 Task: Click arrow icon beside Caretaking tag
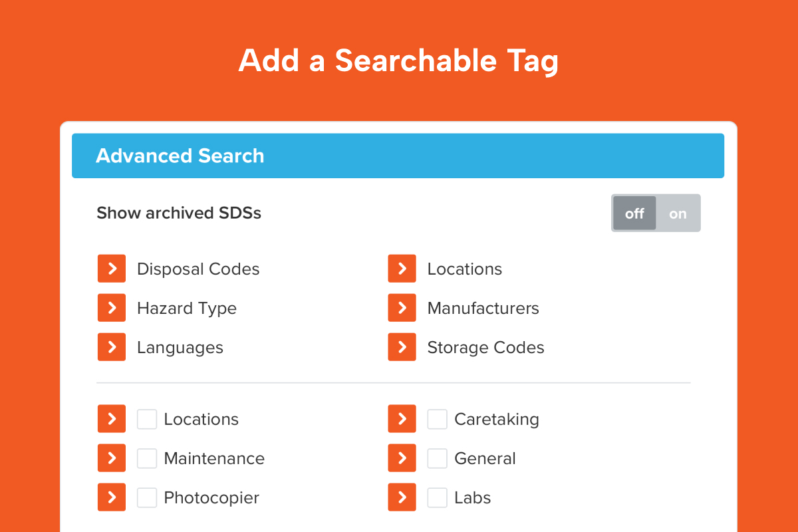402,419
